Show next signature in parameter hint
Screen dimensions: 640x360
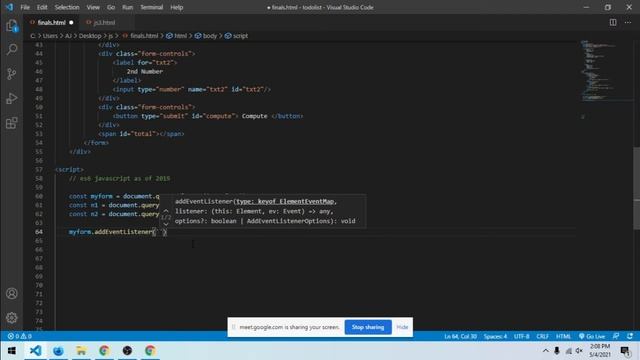click(166, 224)
